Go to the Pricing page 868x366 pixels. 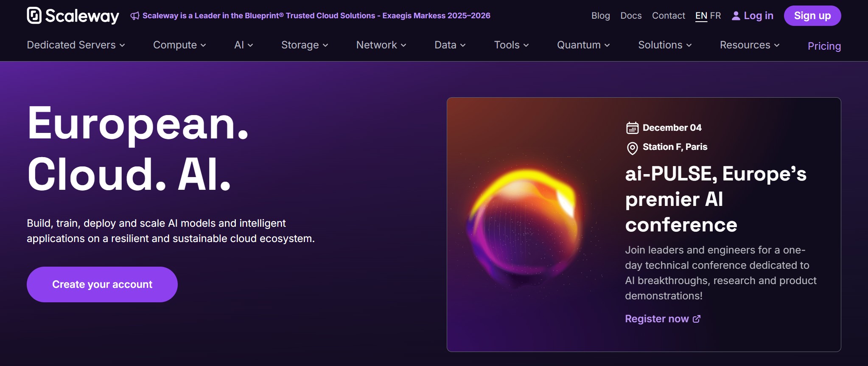click(x=824, y=46)
